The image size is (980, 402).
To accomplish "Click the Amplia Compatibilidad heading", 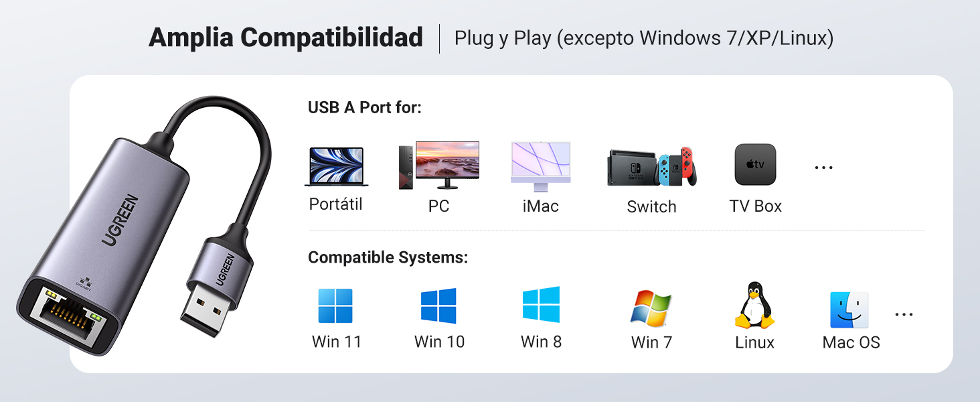I will coord(286,38).
